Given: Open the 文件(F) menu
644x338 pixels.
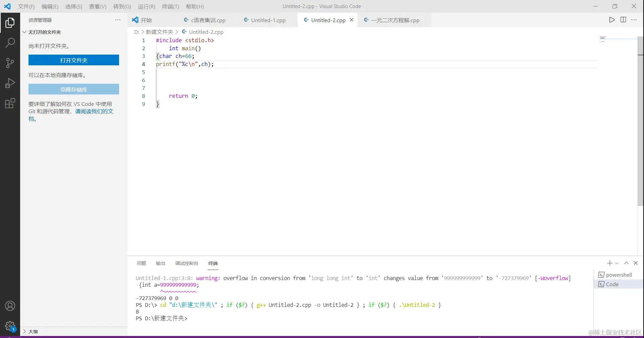Looking at the screenshot, I should click(26, 6).
